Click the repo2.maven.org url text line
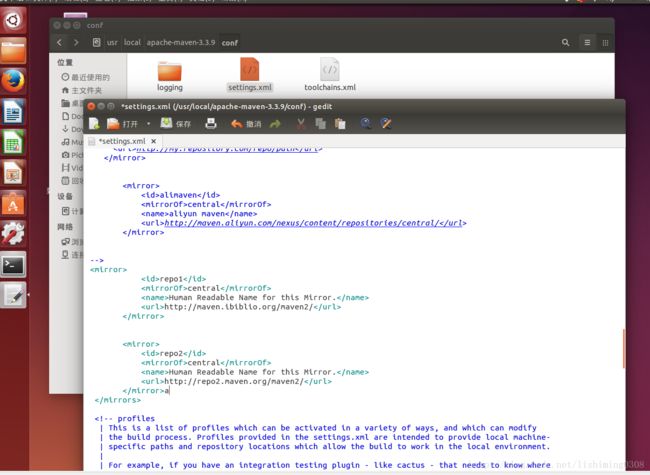Viewport: 650px width, 475px height. 236,381
